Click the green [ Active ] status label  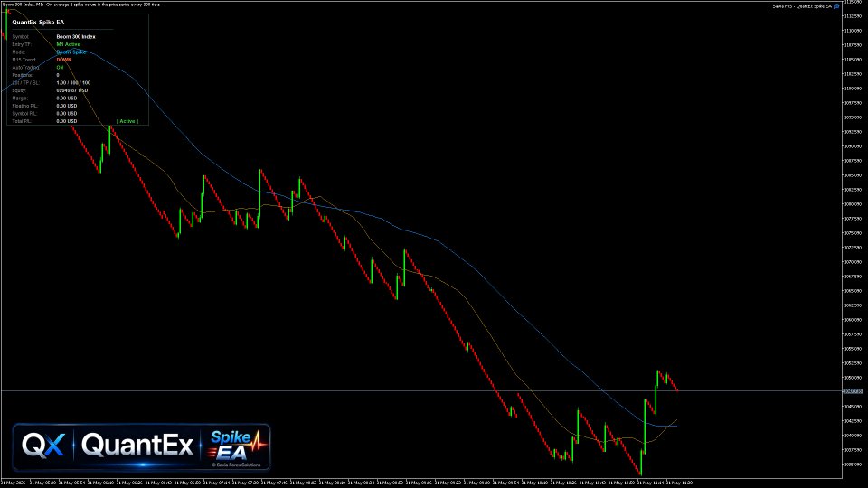127,121
